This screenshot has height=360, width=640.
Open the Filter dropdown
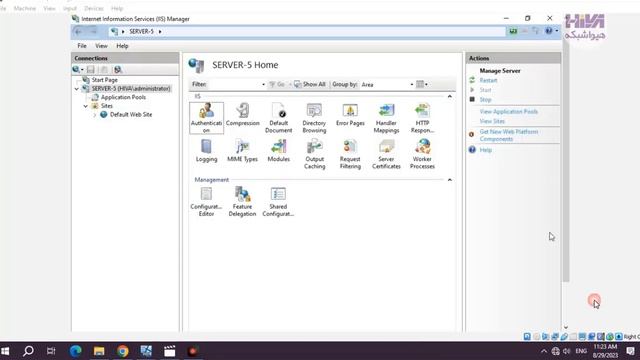tap(263, 84)
